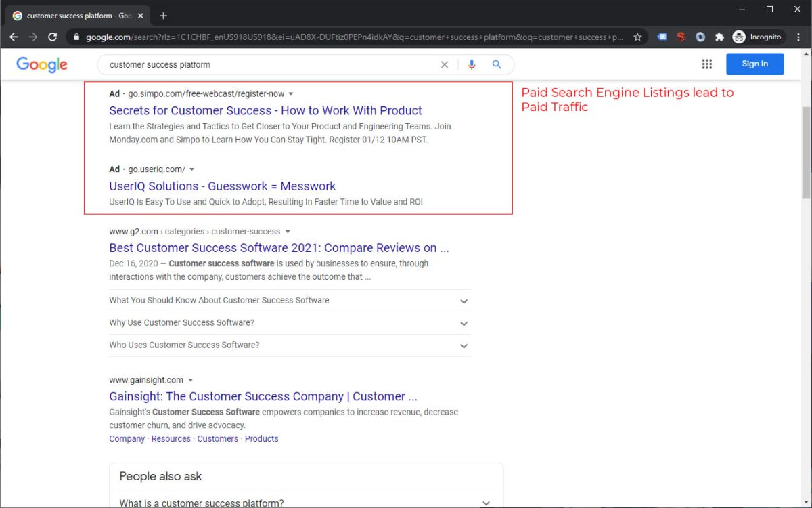Navigate back with the back arrow
Screen dimensions: 812x508
click(14, 37)
